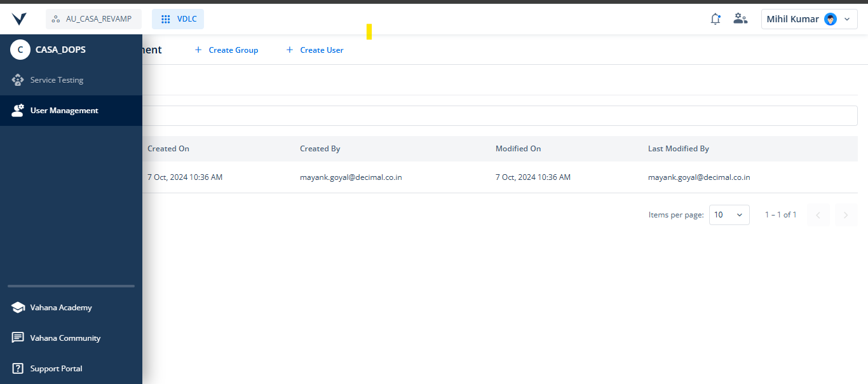Click the CASA_DOPS circle C avatar
868x384 pixels.
(x=20, y=50)
